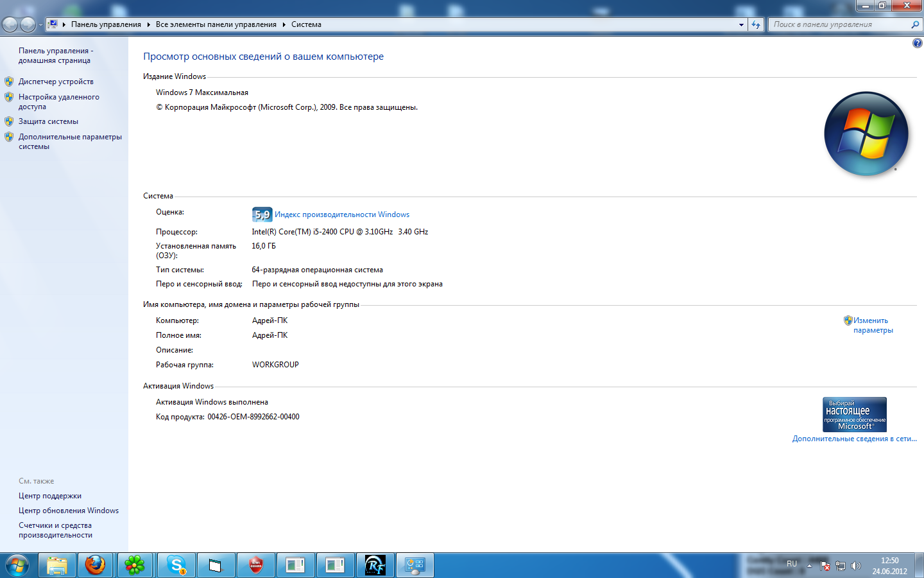Open Skype from the taskbar
This screenshot has width=924, height=578.
click(x=175, y=565)
